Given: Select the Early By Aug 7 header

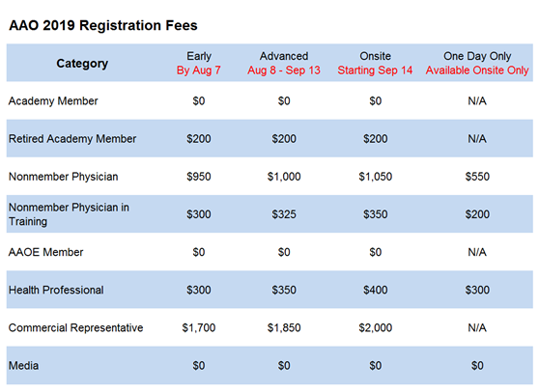Looking at the screenshot, I should click(199, 63).
